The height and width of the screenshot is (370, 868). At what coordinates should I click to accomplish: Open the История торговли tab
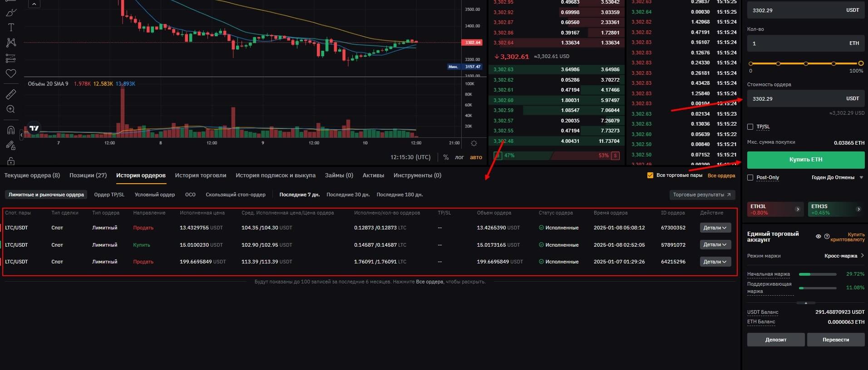[200, 175]
